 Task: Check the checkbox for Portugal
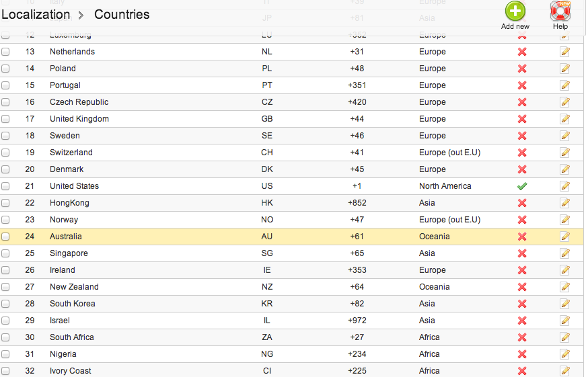coord(5,85)
